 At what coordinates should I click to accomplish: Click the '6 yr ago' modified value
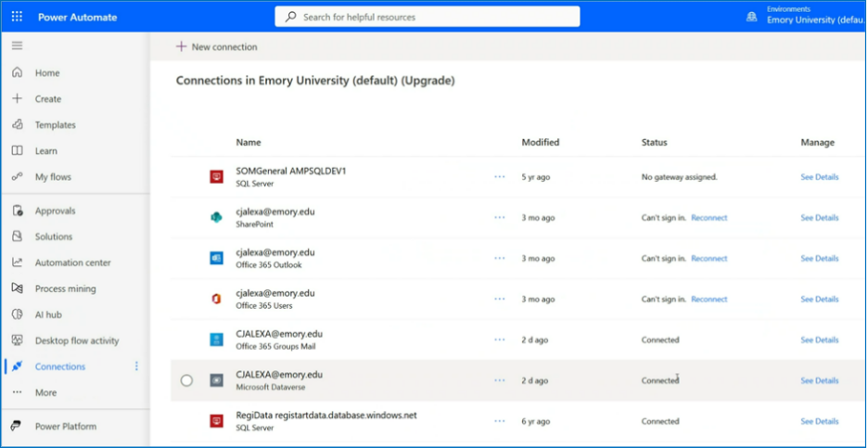coord(536,421)
